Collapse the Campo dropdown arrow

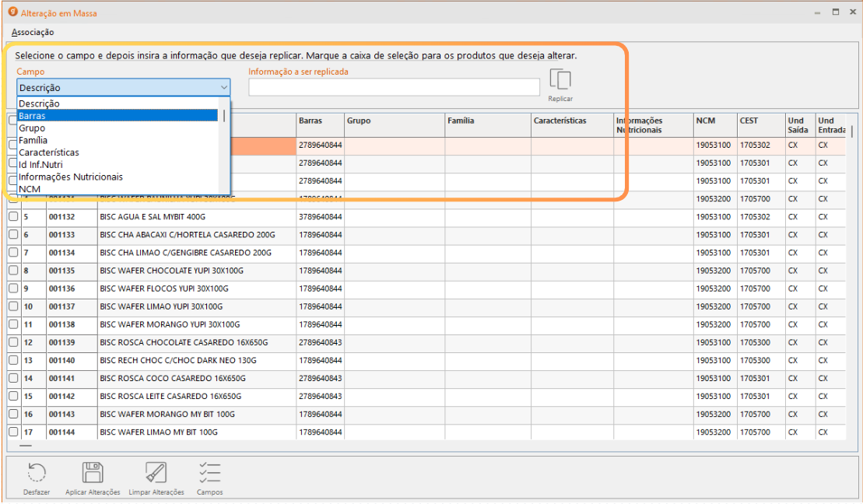[224, 88]
